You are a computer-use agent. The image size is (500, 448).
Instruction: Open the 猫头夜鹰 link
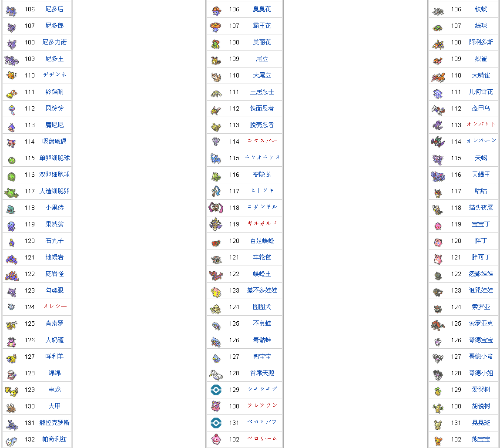(x=481, y=208)
